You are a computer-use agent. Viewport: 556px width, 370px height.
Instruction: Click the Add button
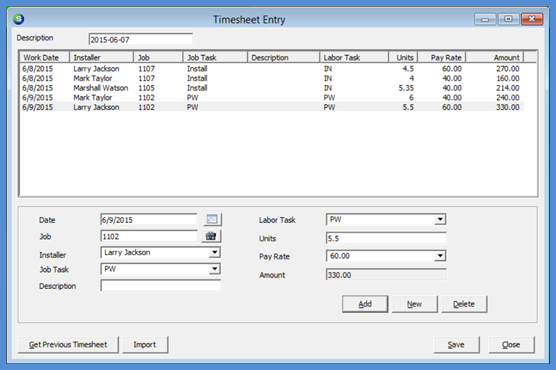[x=365, y=304]
